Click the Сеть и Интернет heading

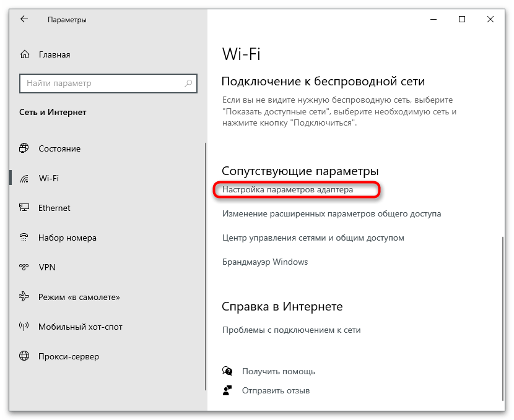click(x=53, y=113)
